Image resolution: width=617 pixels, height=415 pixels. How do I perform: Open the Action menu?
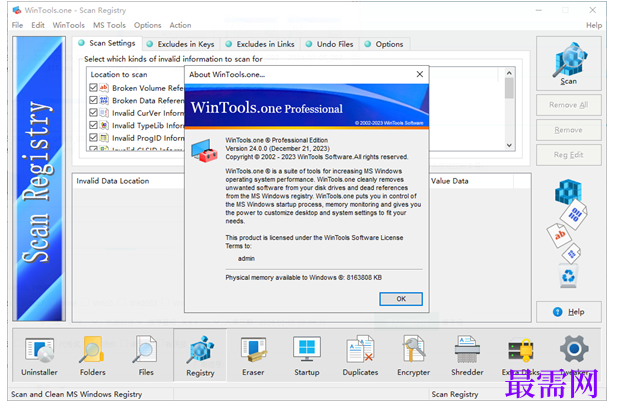click(180, 25)
